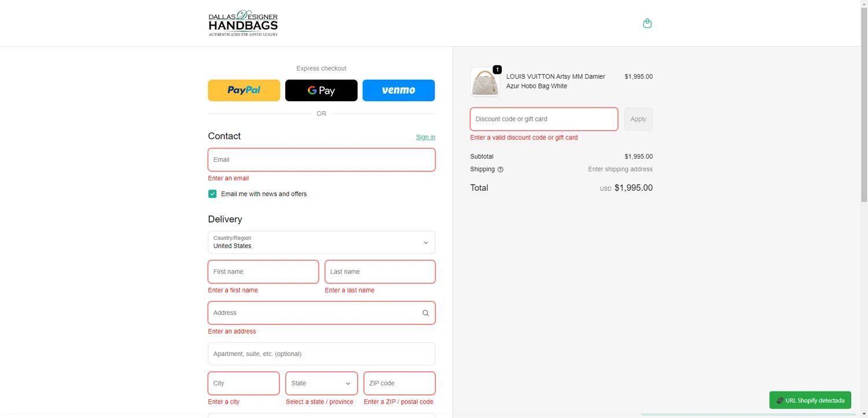Click the shipping info question mark icon
Image resolution: width=868 pixels, height=418 pixels.
[501, 169]
